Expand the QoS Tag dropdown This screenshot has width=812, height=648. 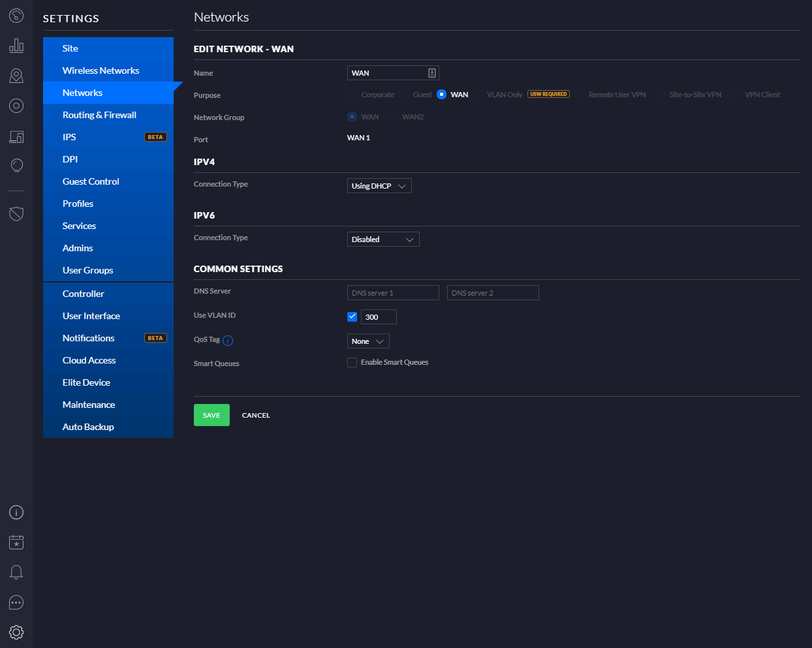tap(368, 341)
